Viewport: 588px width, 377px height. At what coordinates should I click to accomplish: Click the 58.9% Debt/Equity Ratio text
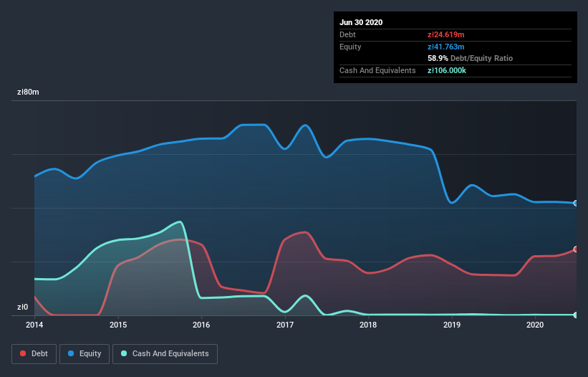[471, 58]
